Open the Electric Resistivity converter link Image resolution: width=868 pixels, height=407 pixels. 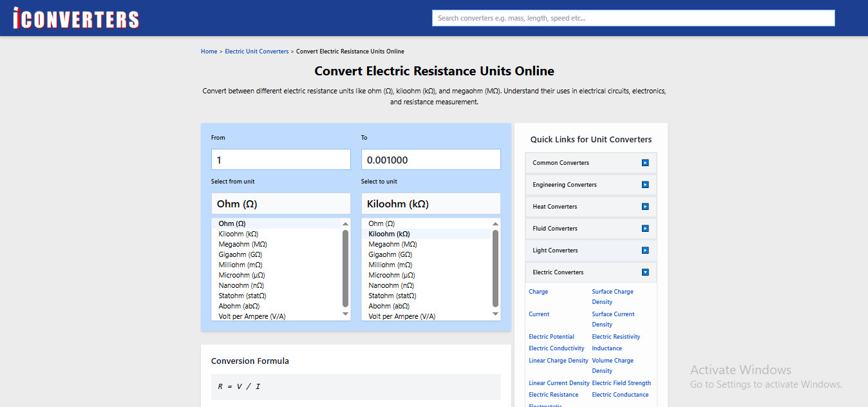(x=616, y=337)
